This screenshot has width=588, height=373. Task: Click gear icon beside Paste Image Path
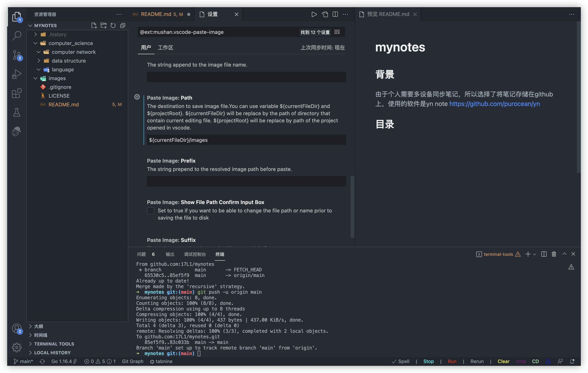pyautogui.click(x=137, y=97)
